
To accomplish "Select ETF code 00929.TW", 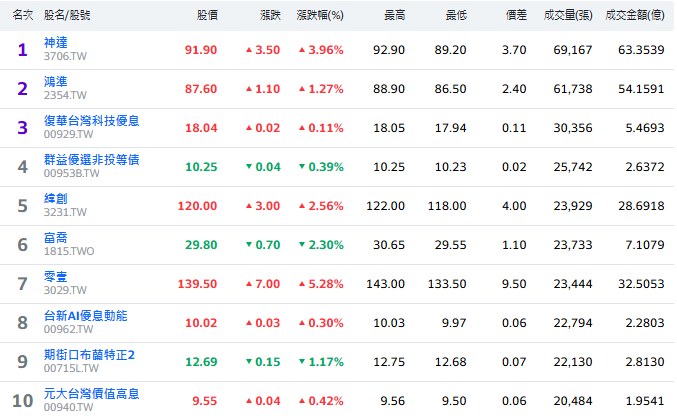I will (68, 134).
